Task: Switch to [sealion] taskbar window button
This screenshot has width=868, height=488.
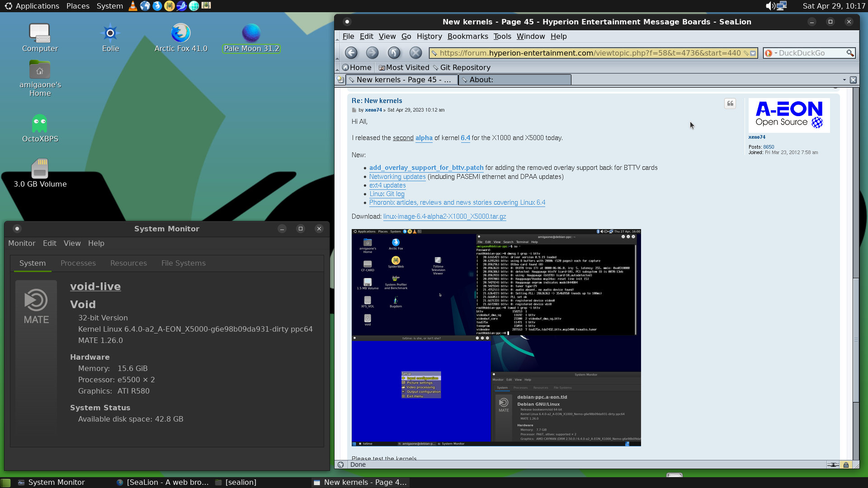Action: (x=236, y=482)
